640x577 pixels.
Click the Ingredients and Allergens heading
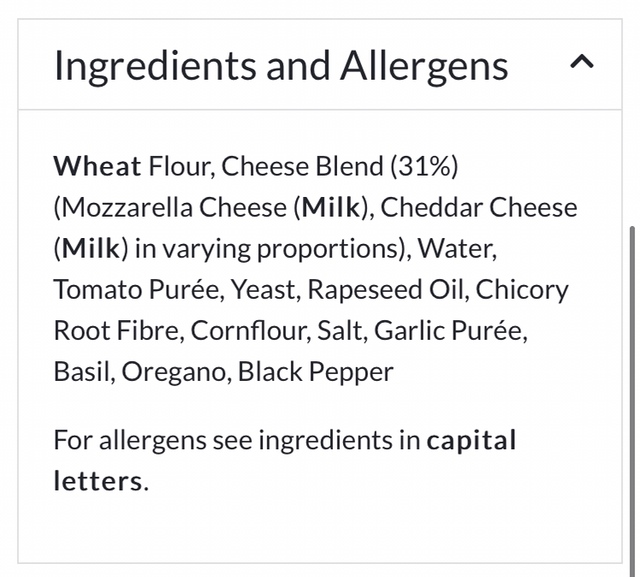tap(280, 66)
